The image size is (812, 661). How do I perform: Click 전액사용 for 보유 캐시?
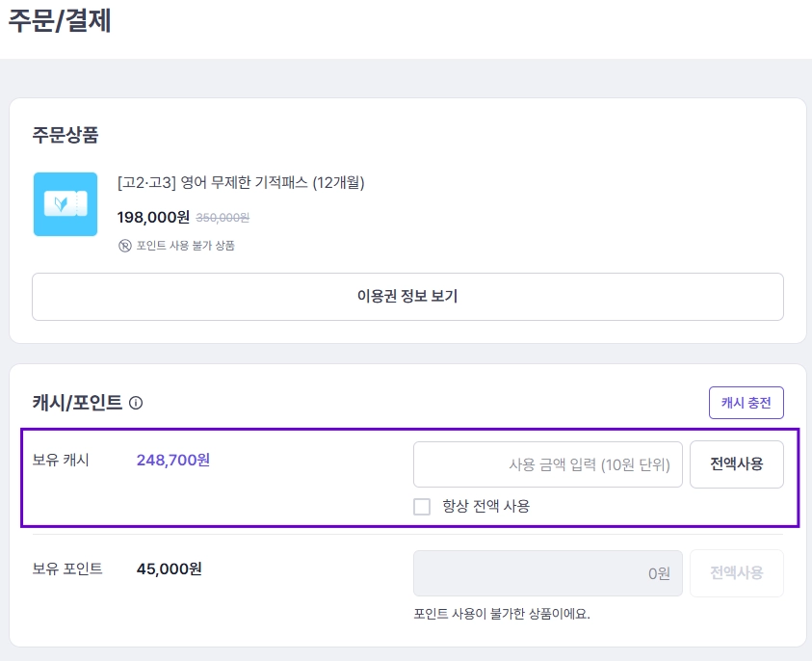(x=737, y=463)
